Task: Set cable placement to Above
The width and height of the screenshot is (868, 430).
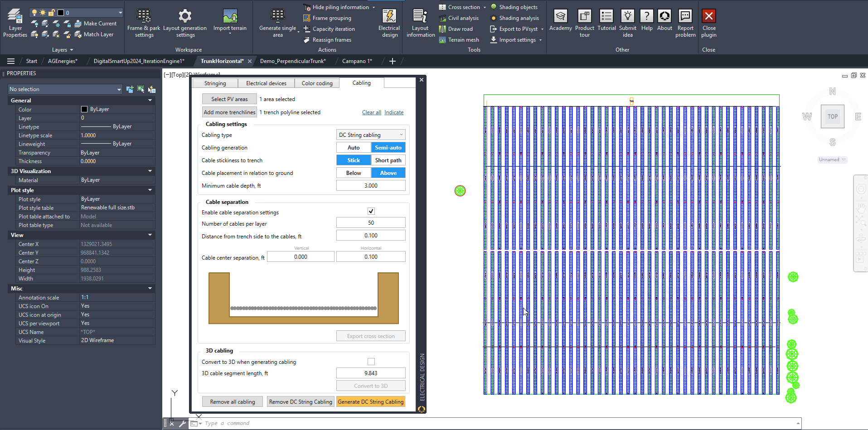Action: click(388, 173)
